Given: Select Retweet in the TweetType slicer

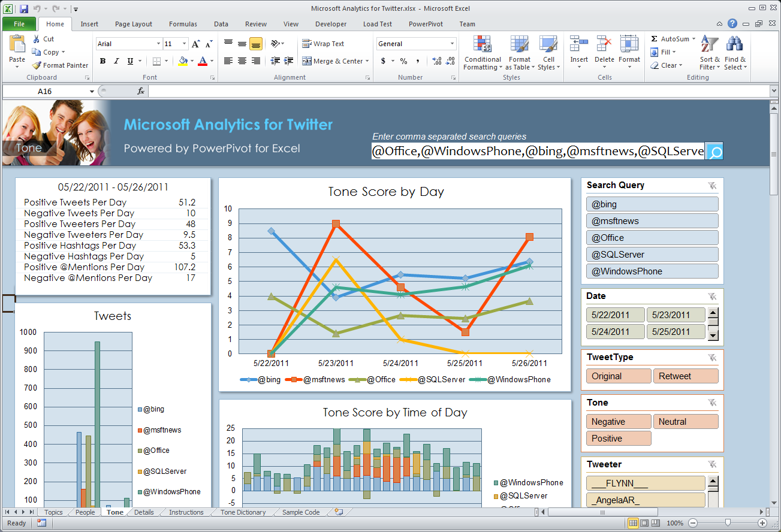Looking at the screenshot, I should (686, 376).
